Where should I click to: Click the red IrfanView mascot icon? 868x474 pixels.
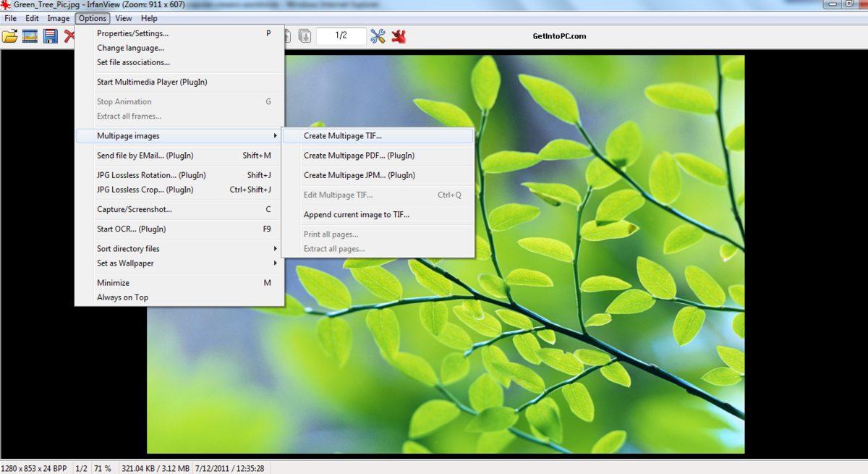399,36
